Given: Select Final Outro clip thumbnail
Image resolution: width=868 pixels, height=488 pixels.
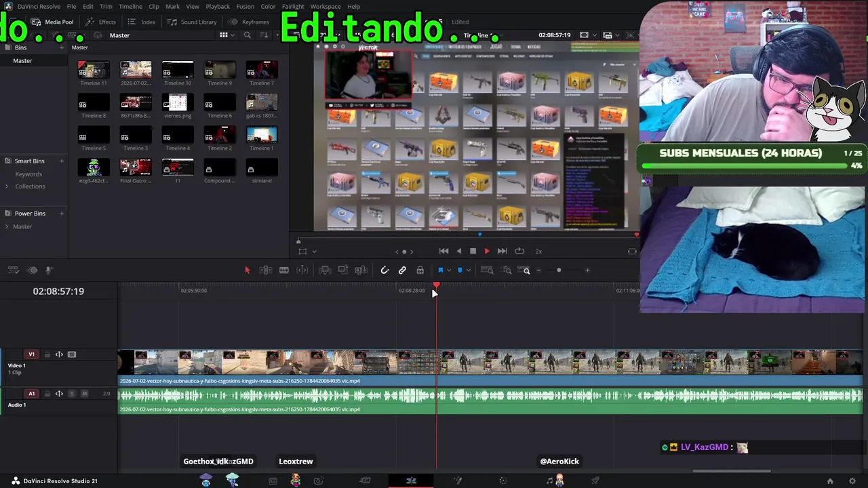Looking at the screenshot, I should coord(136,167).
